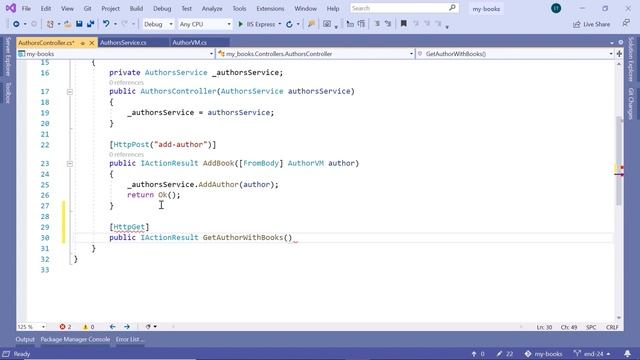Open the Output panel tab
This screenshot has height=360, width=640.
tap(25, 339)
